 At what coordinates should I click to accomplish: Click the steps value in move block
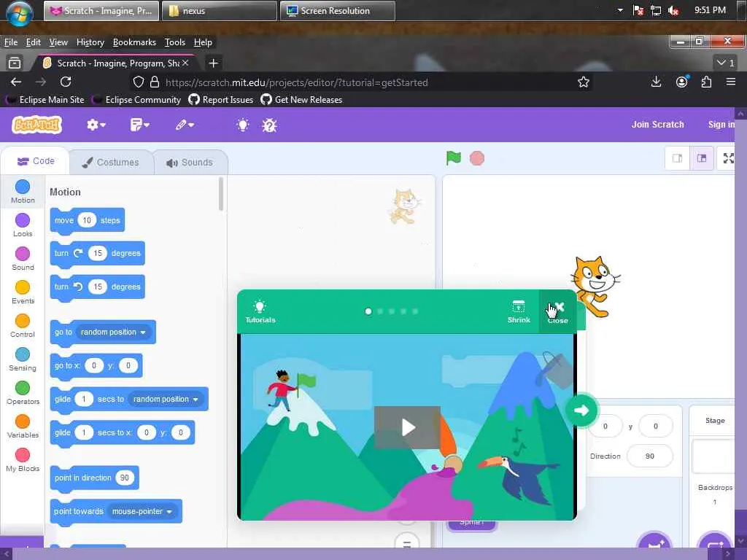coord(87,220)
